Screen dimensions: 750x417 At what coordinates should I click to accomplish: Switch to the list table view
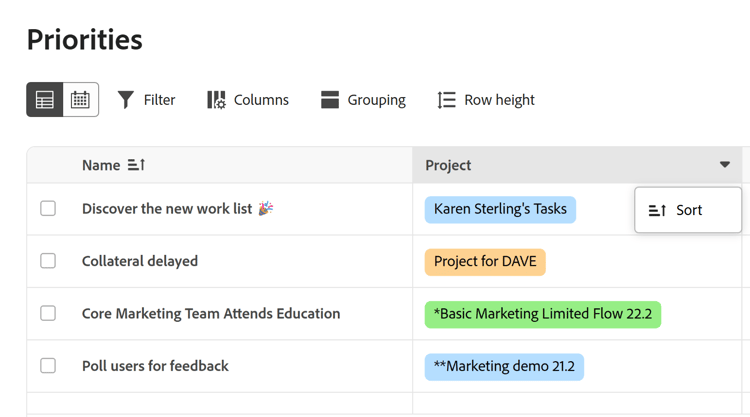tap(45, 100)
